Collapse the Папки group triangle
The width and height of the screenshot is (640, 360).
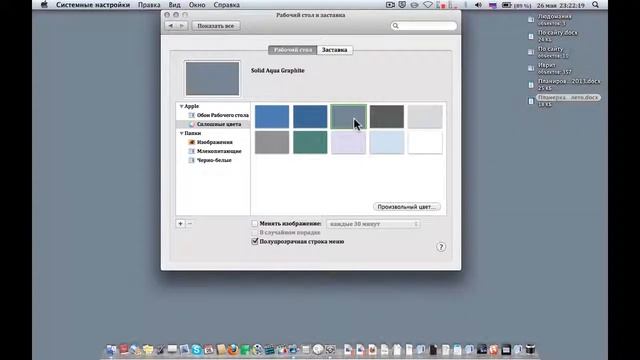click(181, 133)
